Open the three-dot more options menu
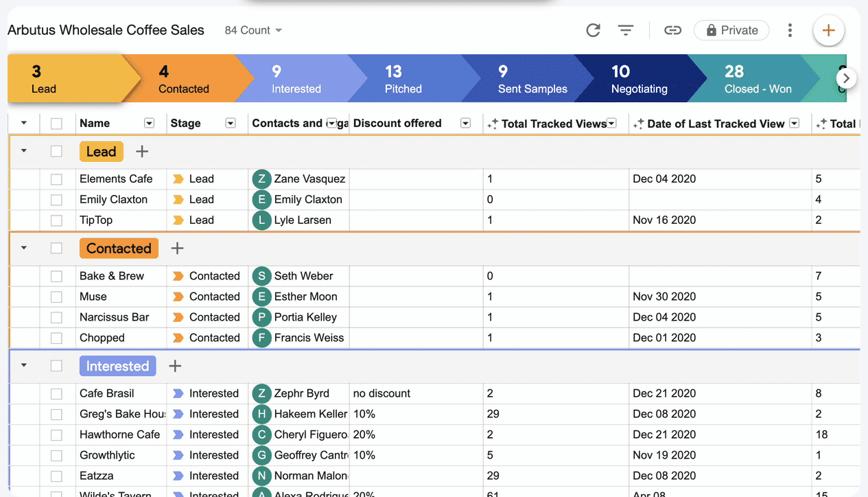Viewport: 868px width, 497px height. click(x=790, y=30)
